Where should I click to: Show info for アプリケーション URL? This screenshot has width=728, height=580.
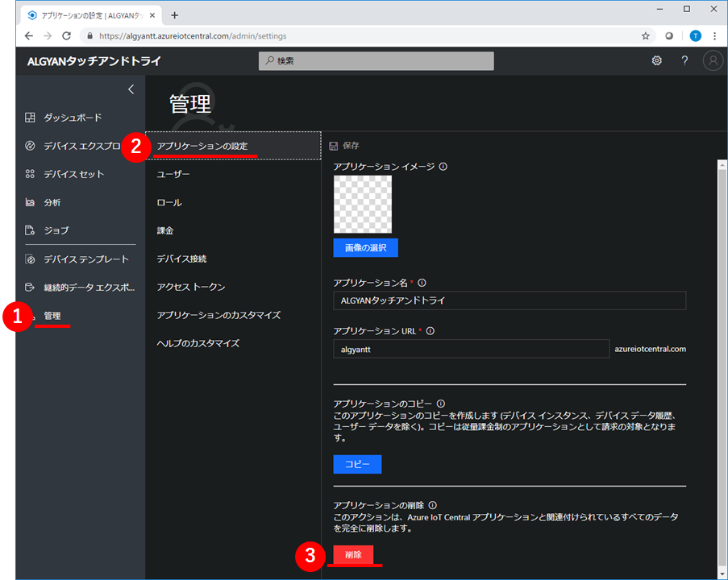click(430, 331)
